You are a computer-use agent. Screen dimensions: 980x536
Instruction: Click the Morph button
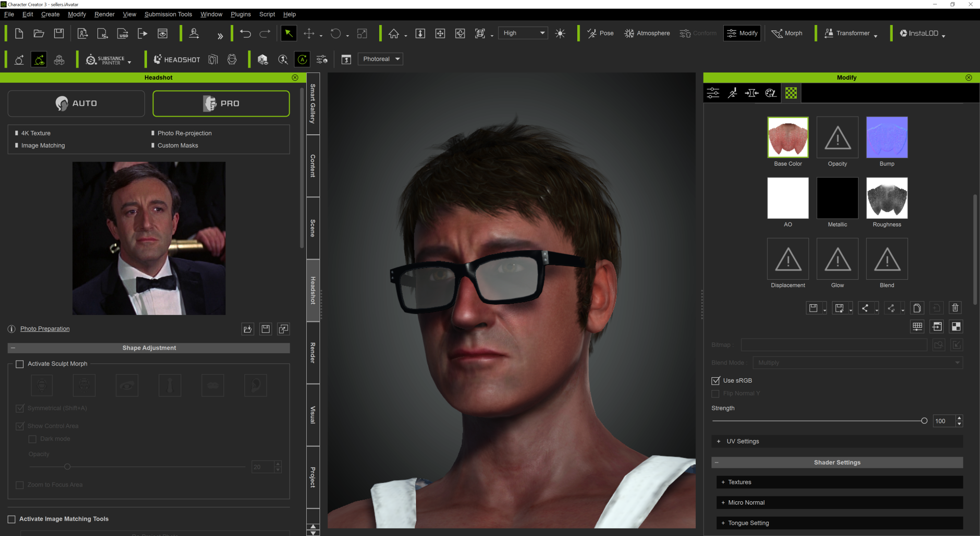[787, 33]
